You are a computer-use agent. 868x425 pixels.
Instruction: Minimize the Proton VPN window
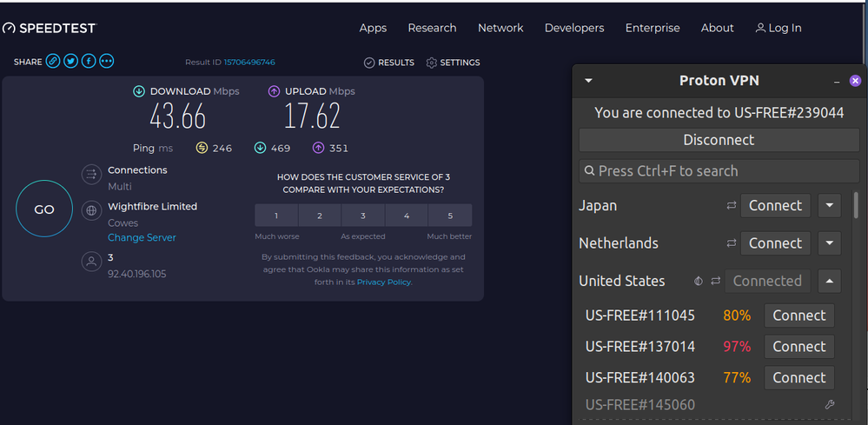click(837, 82)
